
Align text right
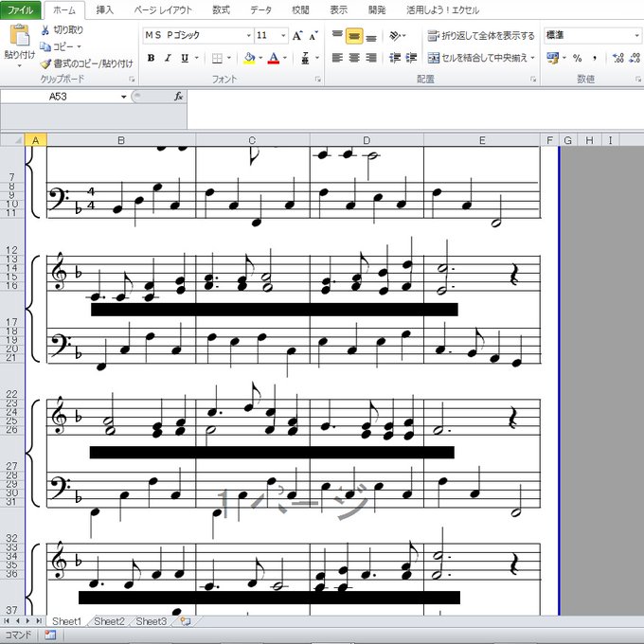371,58
